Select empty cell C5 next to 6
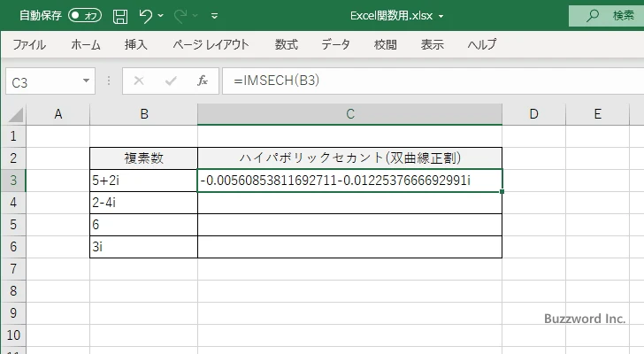This screenshot has width=644, height=354. (x=350, y=225)
